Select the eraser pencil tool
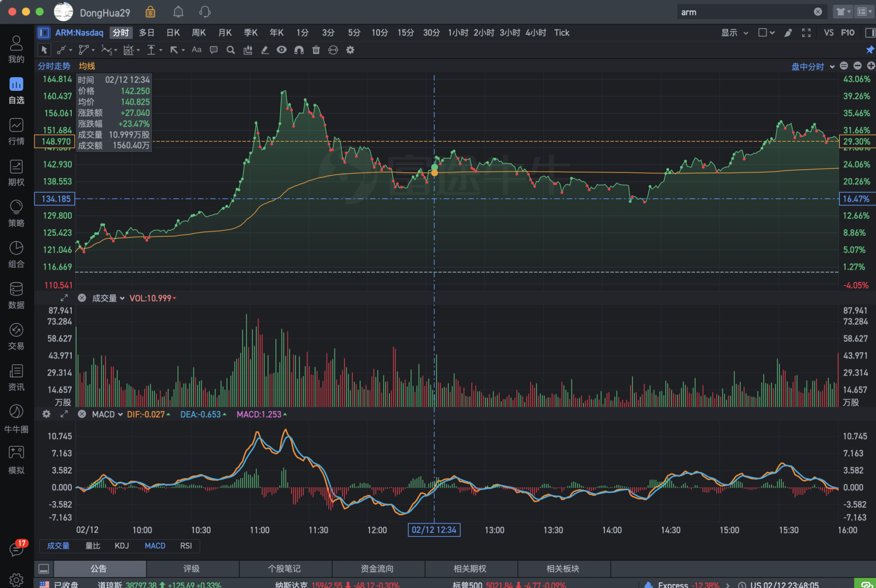 pyautogui.click(x=264, y=50)
